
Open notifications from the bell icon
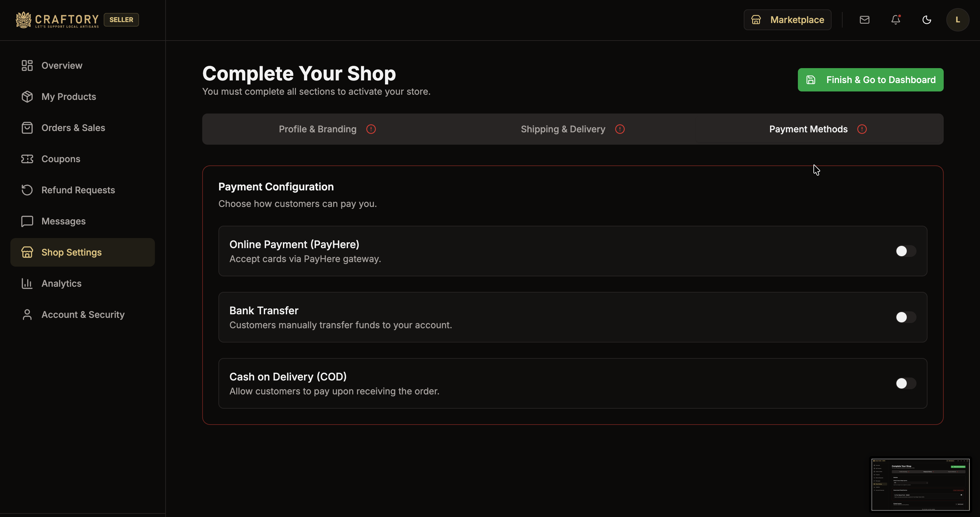895,20
